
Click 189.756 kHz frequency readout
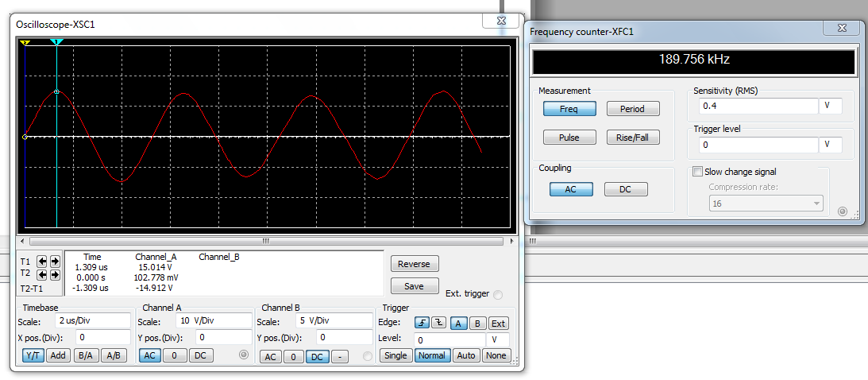coord(693,60)
